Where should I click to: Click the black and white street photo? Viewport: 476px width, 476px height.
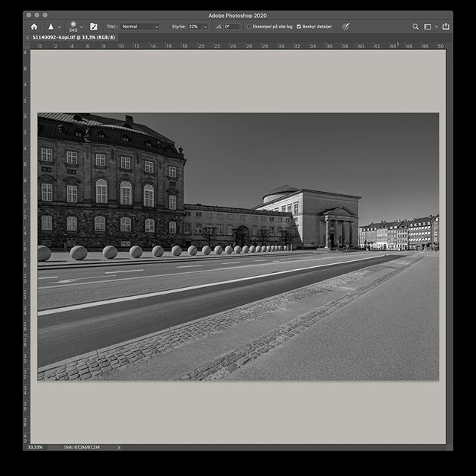[238, 246]
